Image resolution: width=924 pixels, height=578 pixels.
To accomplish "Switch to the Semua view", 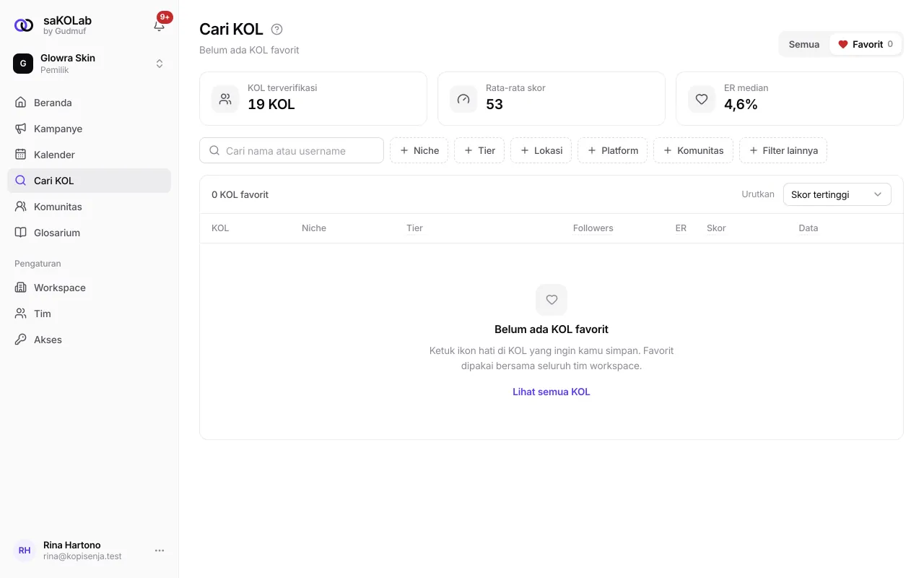I will click(x=804, y=44).
